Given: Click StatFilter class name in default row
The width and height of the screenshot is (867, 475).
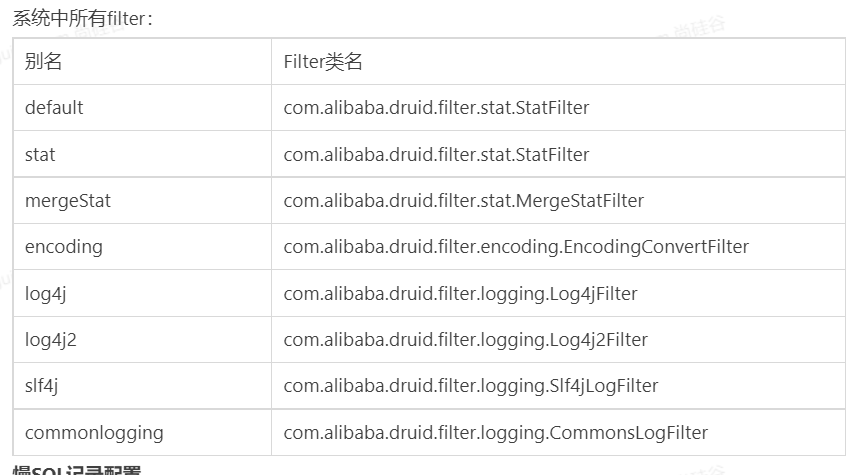Looking at the screenshot, I should (x=436, y=108).
